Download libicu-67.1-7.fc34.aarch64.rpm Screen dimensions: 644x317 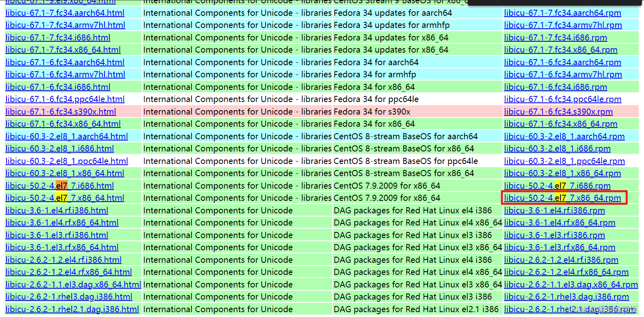pyautogui.click(x=563, y=13)
